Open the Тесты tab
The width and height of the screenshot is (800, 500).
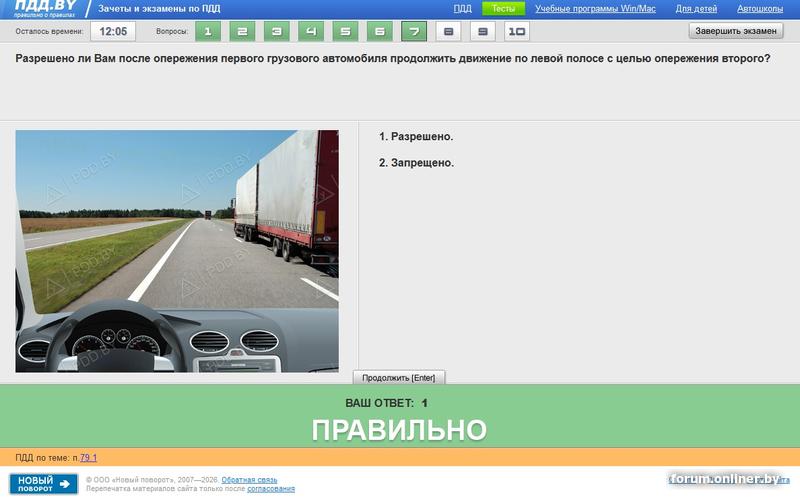(504, 9)
